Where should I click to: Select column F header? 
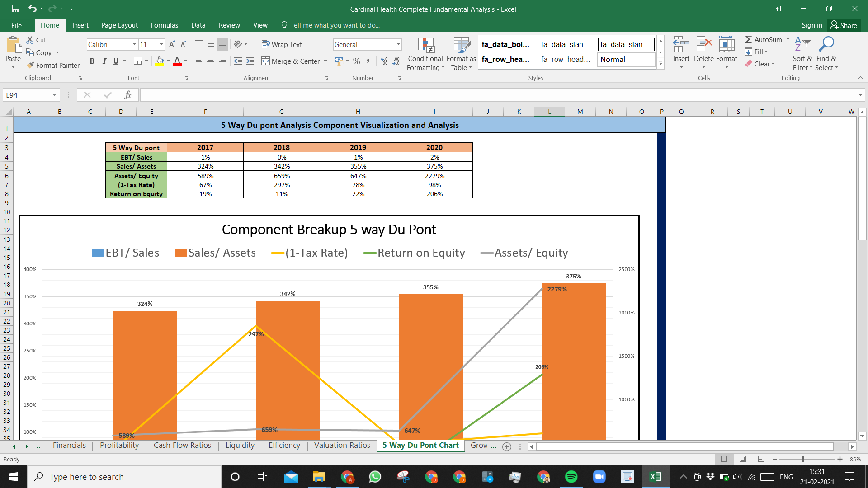pos(205,112)
